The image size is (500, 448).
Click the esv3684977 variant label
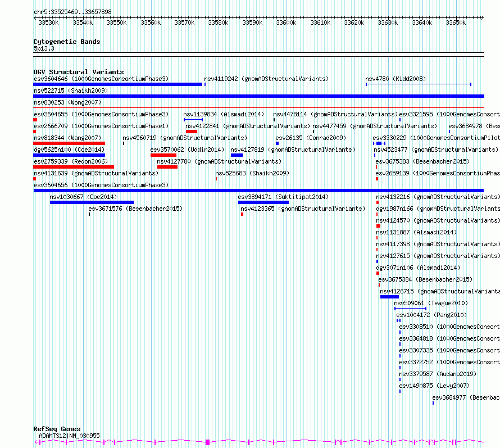click(466, 397)
